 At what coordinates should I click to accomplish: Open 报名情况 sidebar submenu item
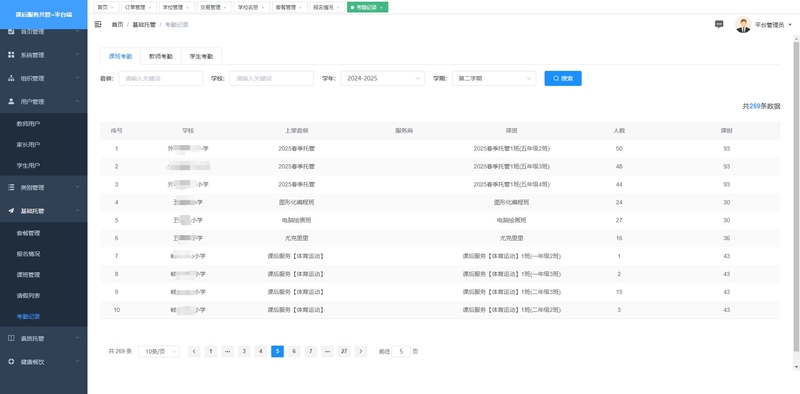point(28,254)
